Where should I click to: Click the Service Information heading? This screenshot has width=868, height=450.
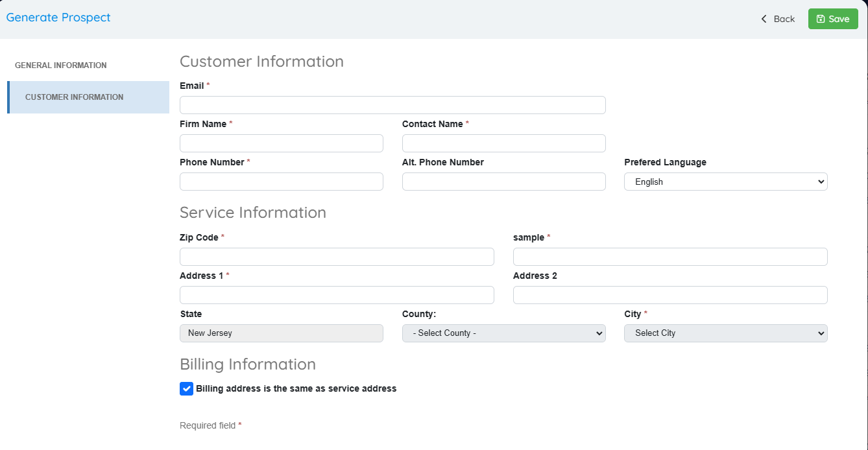point(253,213)
